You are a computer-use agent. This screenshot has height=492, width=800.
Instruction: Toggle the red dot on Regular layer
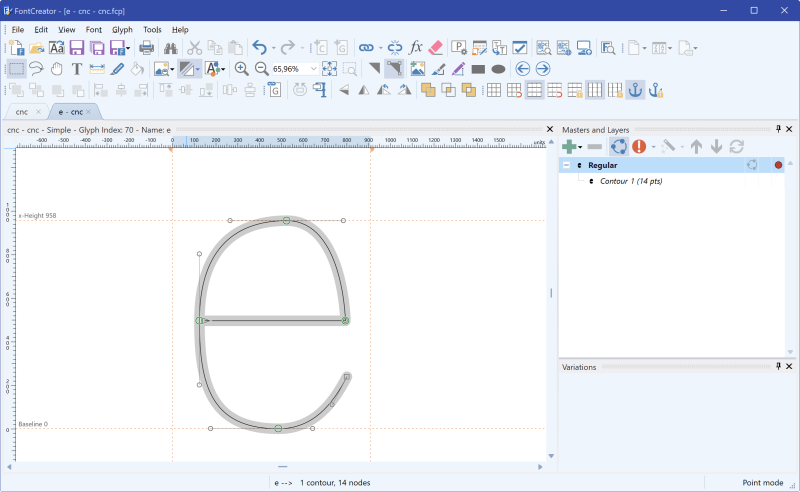click(x=778, y=165)
